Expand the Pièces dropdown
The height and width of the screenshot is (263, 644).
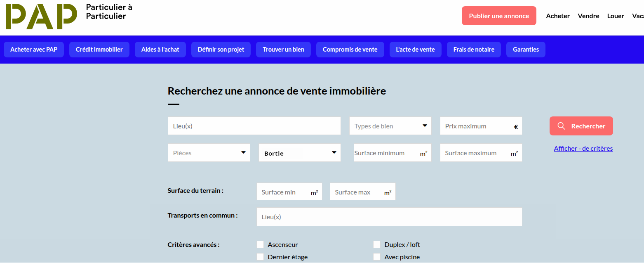coord(209,153)
